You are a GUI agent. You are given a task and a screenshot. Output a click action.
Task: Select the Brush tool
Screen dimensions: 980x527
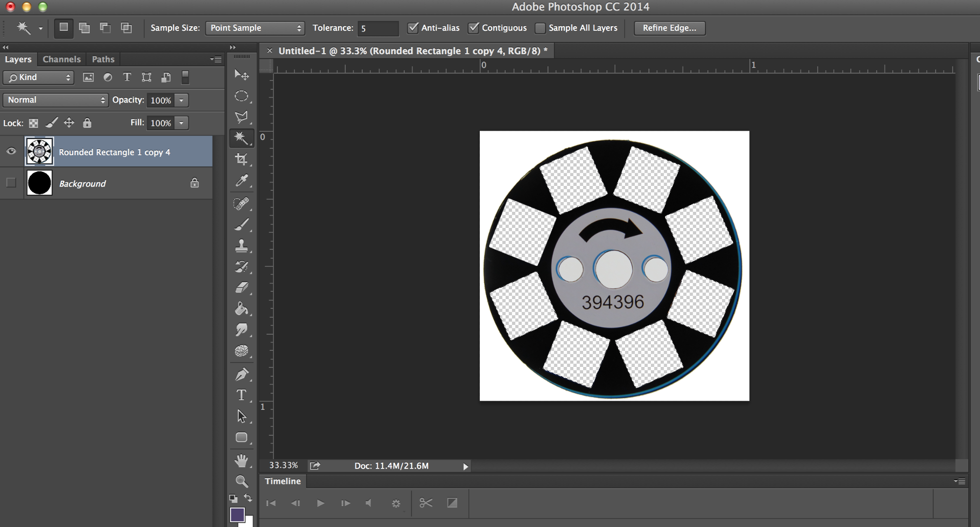point(241,224)
